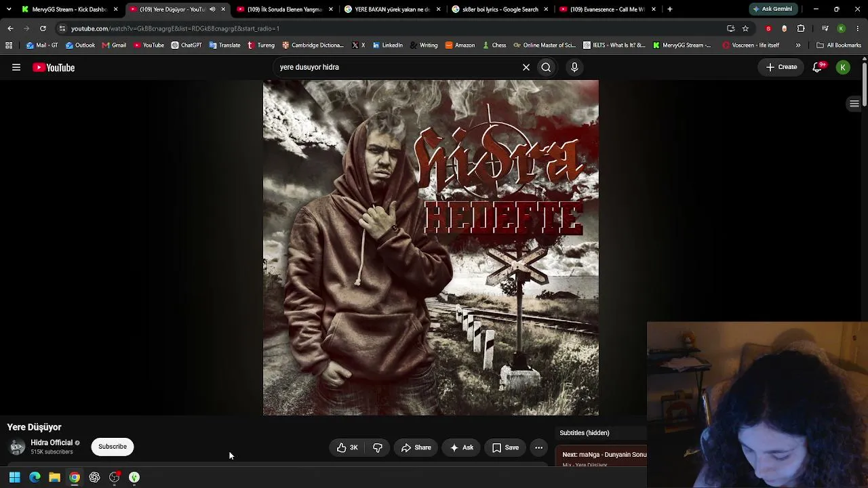Open YouTube notifications bell

click(818, 67)
